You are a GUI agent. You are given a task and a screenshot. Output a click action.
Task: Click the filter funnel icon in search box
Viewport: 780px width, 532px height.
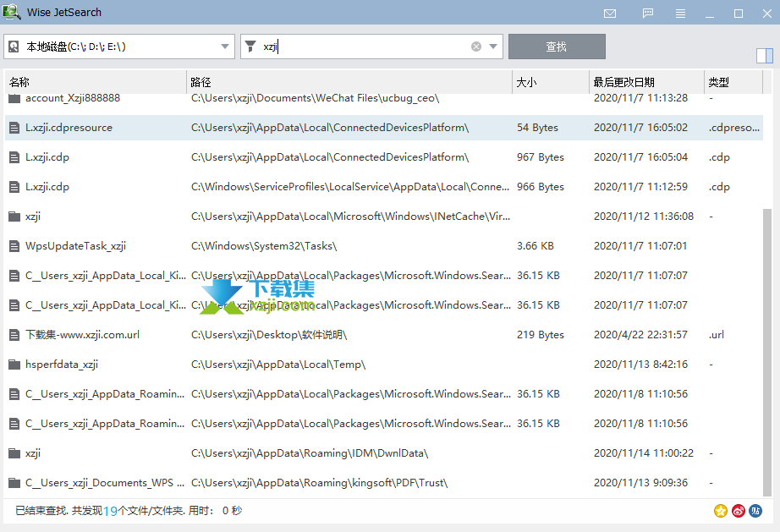pyautogui.click(x=250, y=47)
